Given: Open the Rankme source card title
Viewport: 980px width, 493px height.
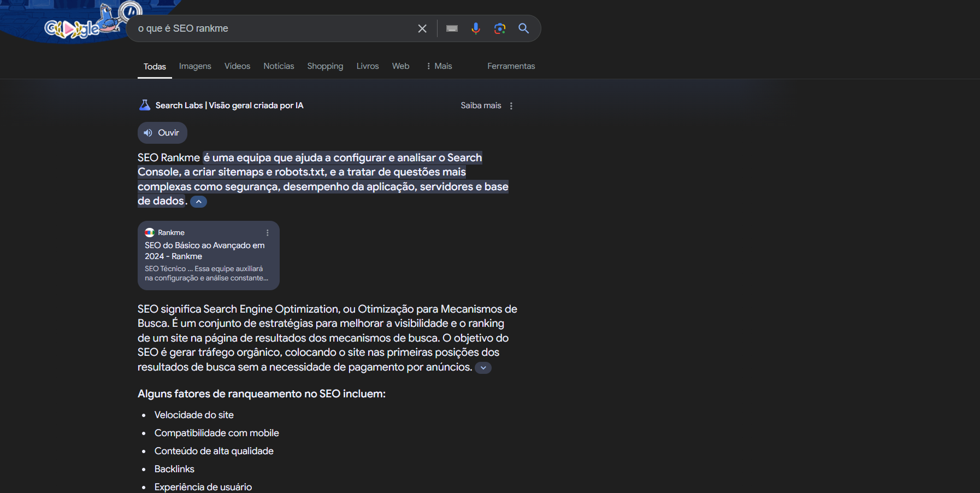Looking at the screenshot, I should pyautogui.click(x=205, y=251).
